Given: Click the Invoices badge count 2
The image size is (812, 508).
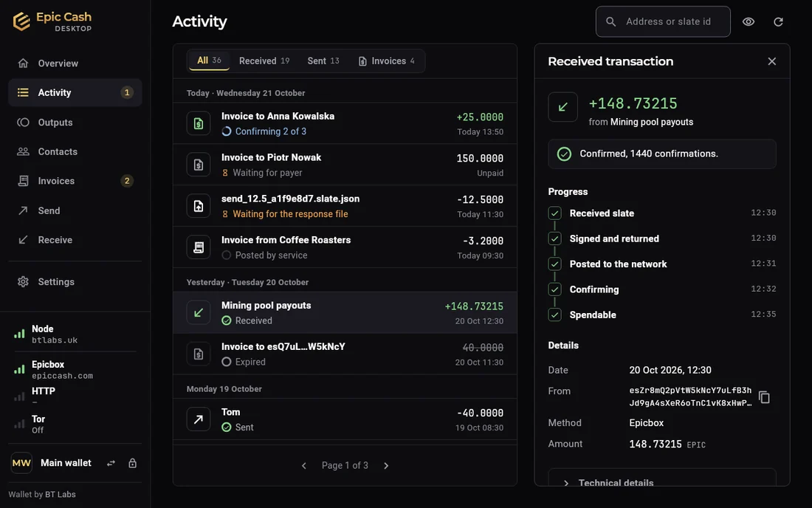Looking at the screenshot, I should coord(126,181).
